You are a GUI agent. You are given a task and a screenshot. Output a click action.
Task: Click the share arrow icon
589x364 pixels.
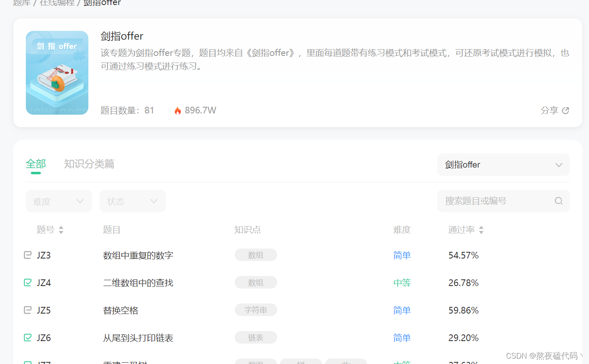tap(566, 110)
